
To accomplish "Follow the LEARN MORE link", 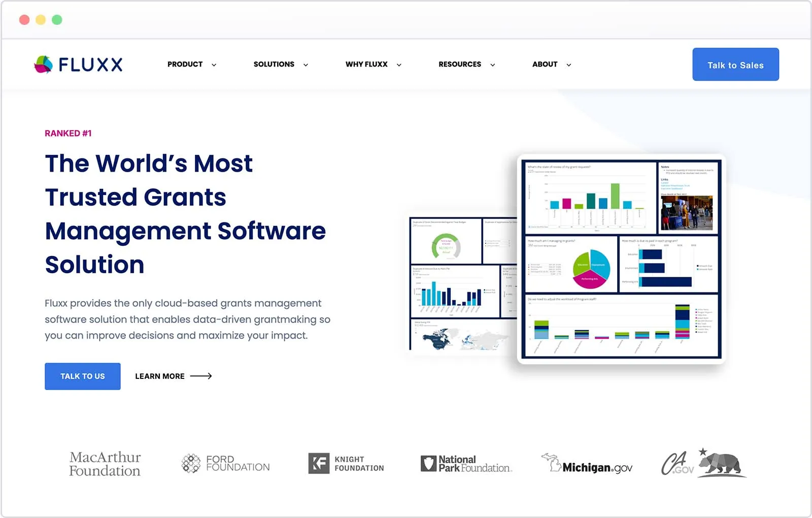I will click(160, 376).
